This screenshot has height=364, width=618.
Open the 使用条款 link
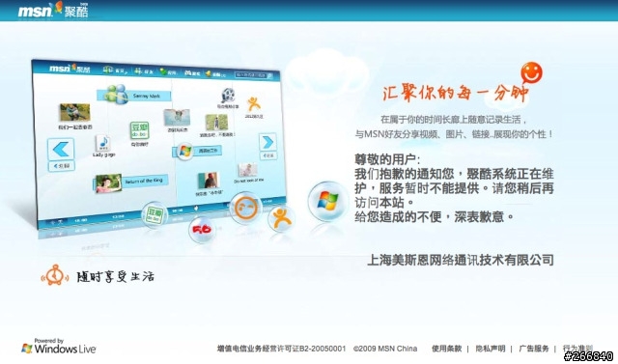pos(446,349)
